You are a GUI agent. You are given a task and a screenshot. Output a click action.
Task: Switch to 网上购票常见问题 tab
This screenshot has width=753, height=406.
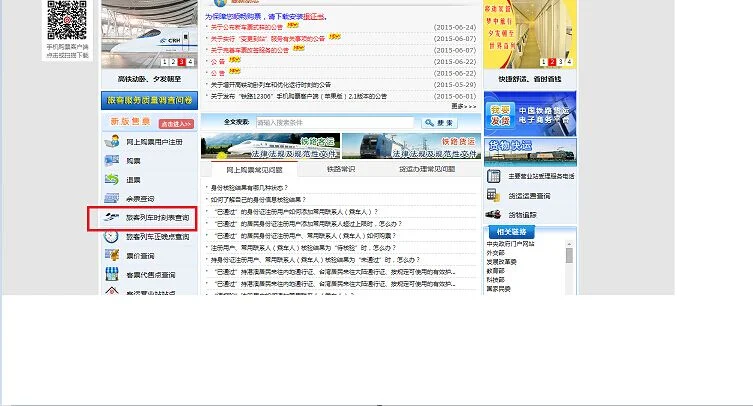[254, 170]
